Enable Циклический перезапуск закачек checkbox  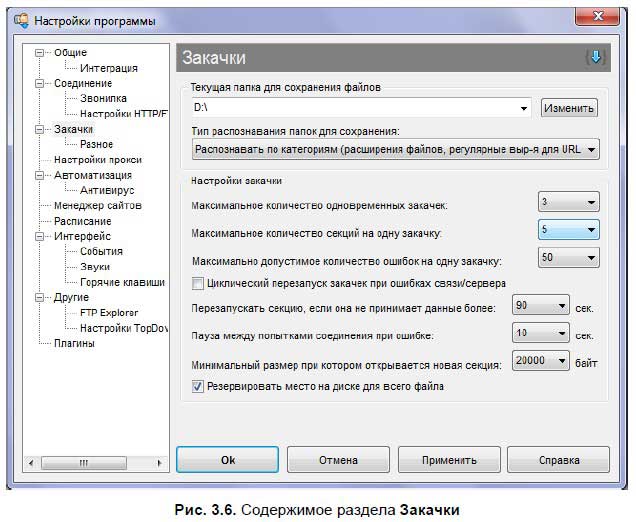197,283
